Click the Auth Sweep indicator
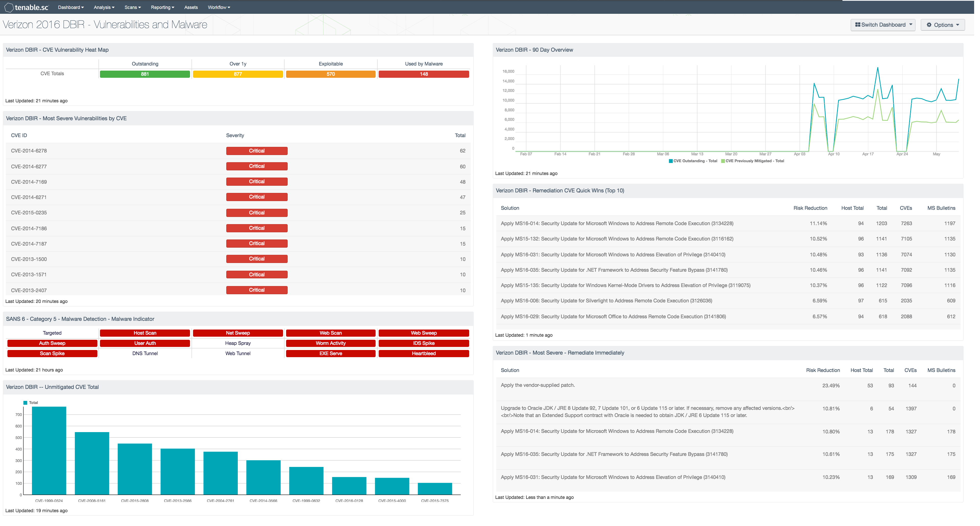Viewport: 980px width, 526px height. (x=52, y=343)
